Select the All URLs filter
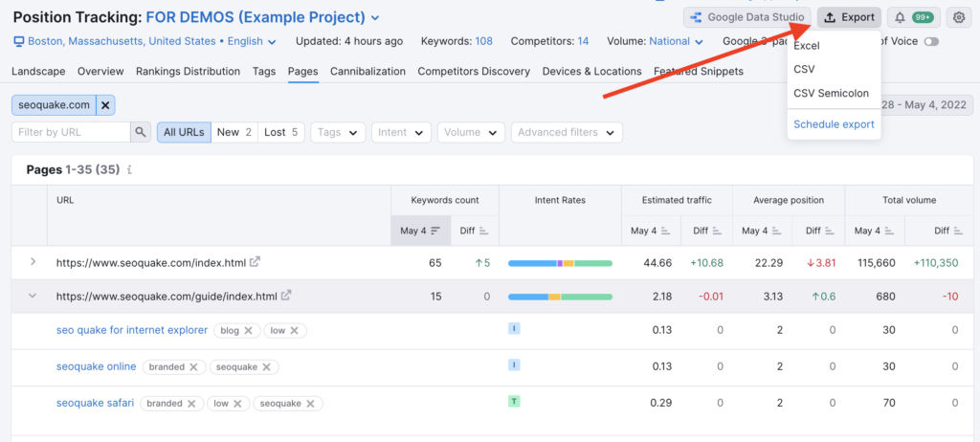This screenshot has width=980, height=442. click(x=184, y=132)
